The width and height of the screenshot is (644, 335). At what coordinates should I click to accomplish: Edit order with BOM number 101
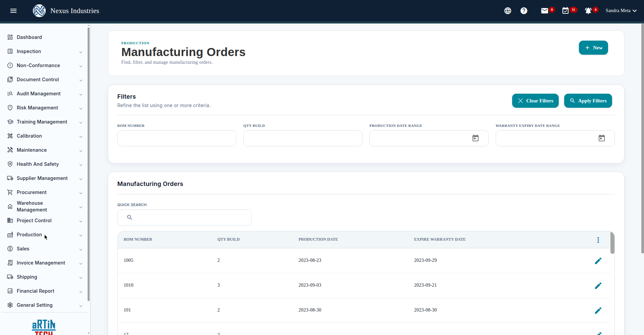click(x=598, y=310)
